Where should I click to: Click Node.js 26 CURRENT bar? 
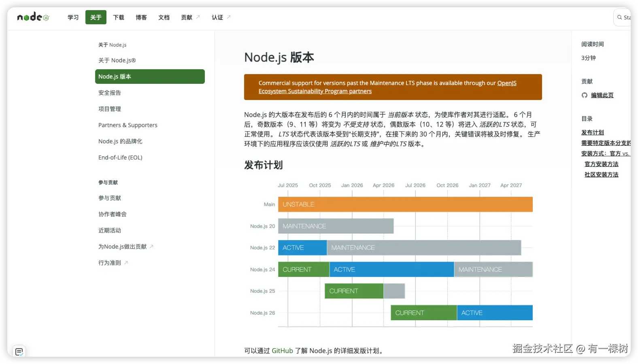(x=424, y=313)
